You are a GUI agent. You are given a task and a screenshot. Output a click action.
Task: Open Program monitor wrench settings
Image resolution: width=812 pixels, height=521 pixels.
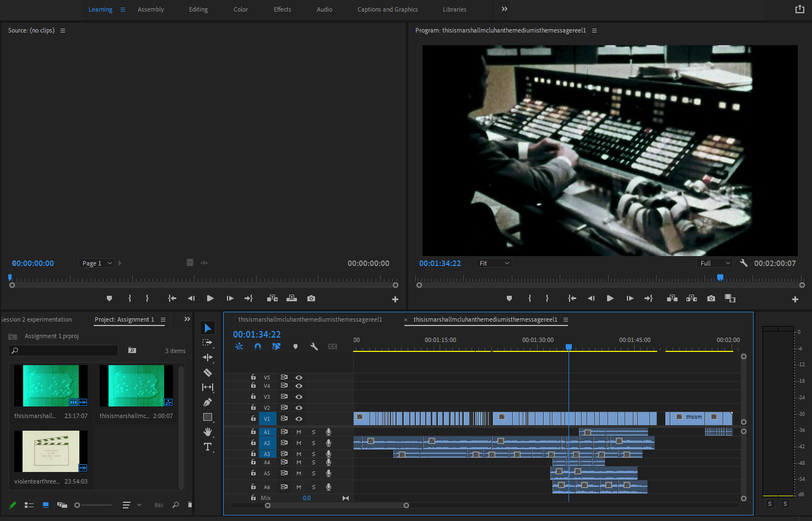click(744, 263)
